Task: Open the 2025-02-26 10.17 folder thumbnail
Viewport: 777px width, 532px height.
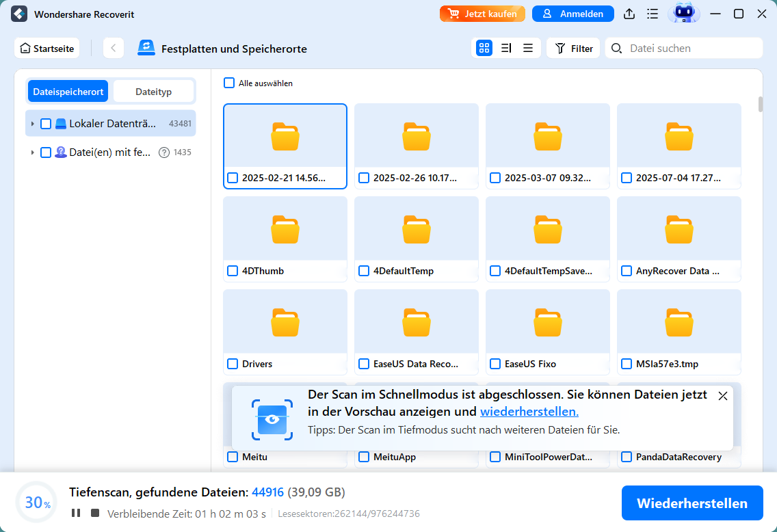Action: point(417,136)
